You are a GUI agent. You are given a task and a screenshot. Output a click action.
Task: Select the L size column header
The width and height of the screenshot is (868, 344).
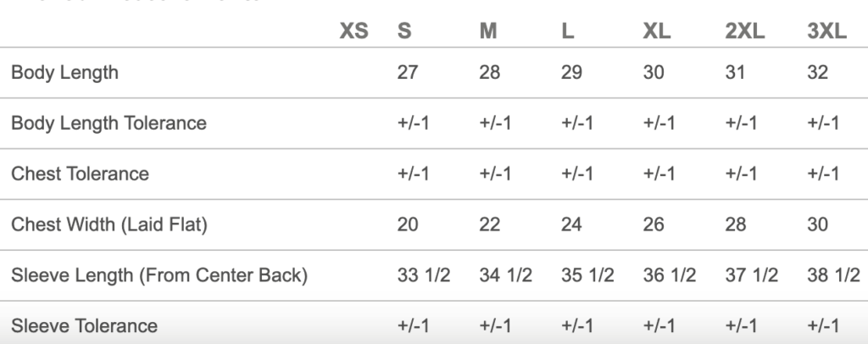(x=568, y=31)
